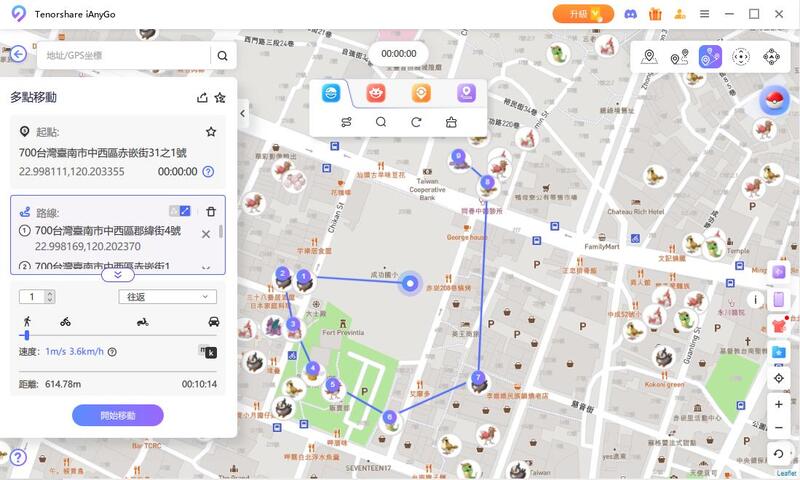Click the search icon in Pokémon toolbar
The image size is (800, 480).
tap(381, 122)
